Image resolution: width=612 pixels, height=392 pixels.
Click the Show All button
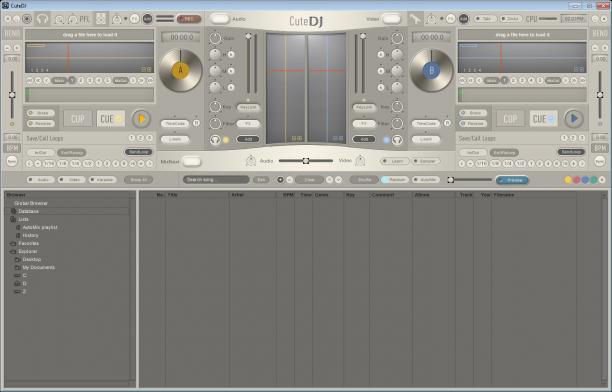[139, 180]
